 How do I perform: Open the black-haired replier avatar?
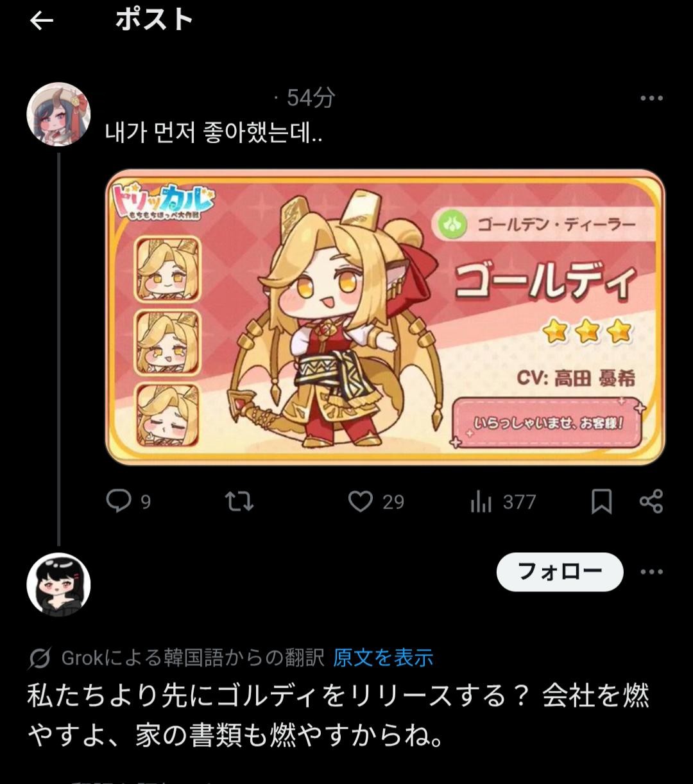(x=58, y=585)
